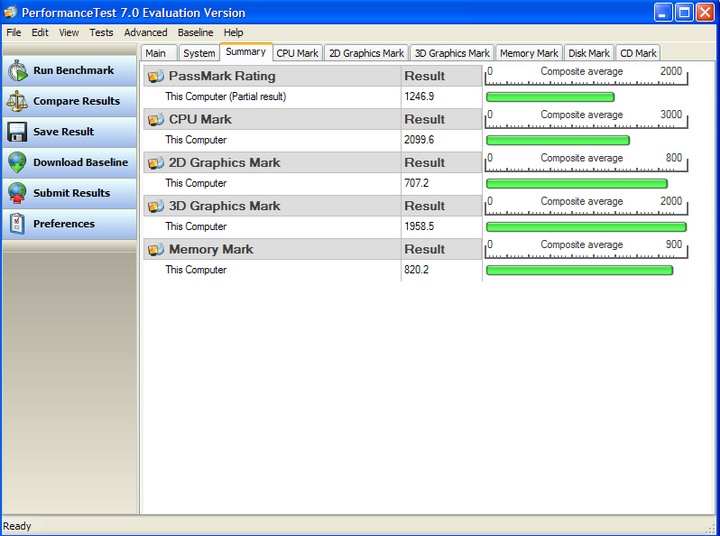Go to the Disk Mark tab
720x536 pixels.
coord(589,53)
